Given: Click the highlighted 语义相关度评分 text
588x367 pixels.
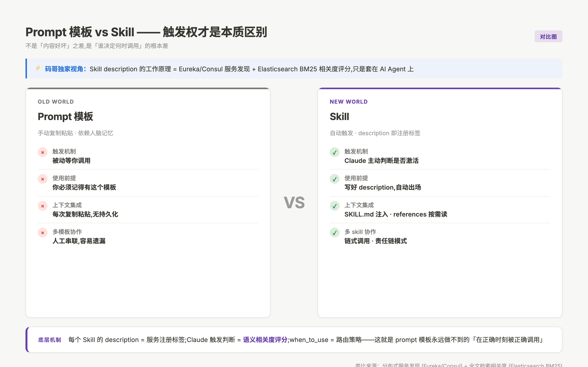Looking at the screenshot, I should 265,340.
